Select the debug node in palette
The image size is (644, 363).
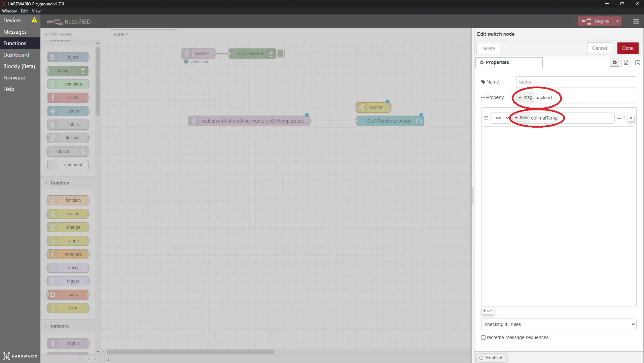point(68,71)
